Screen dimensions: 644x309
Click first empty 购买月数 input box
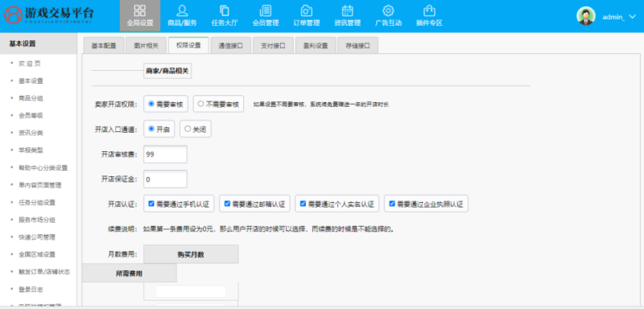pos(191,291)
